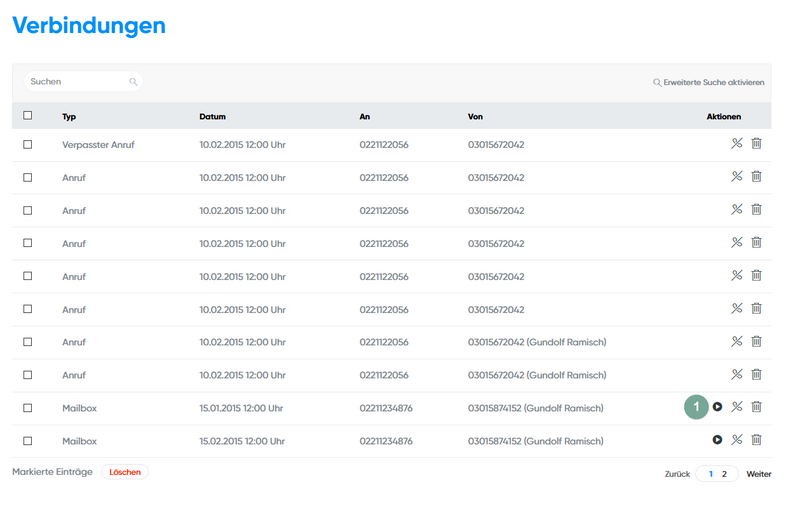
Task: Click the Typ column header
Action: [69, 117]
